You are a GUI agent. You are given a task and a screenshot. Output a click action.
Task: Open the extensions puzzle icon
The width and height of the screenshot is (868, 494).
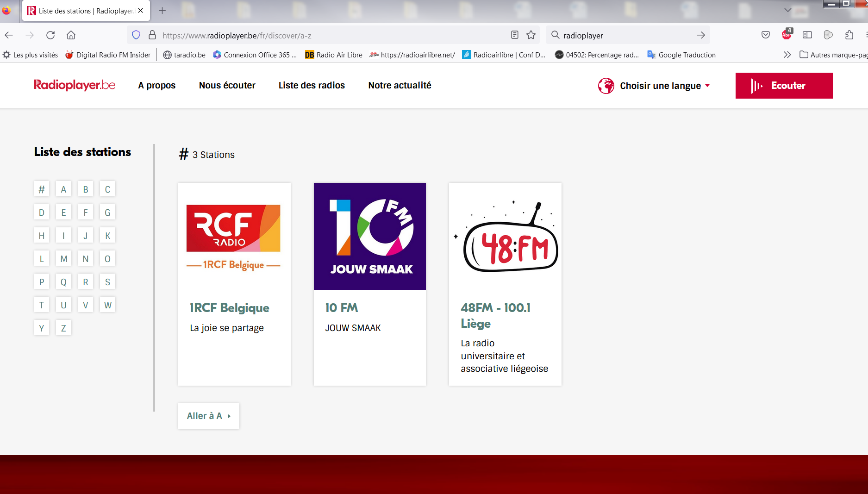click(849, 35)
